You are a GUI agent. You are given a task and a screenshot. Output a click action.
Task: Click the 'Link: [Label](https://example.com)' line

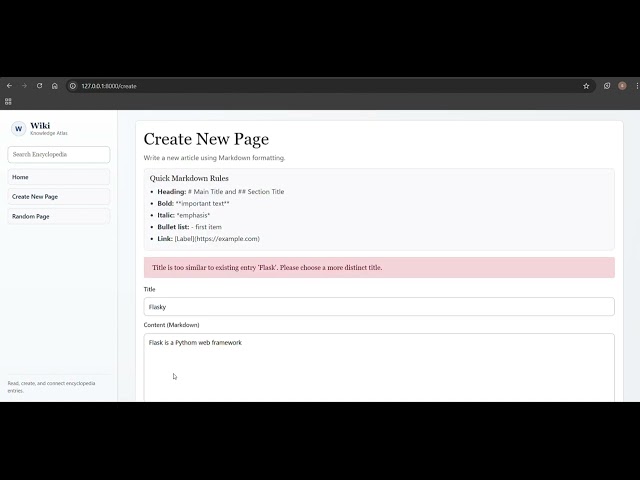209,239
